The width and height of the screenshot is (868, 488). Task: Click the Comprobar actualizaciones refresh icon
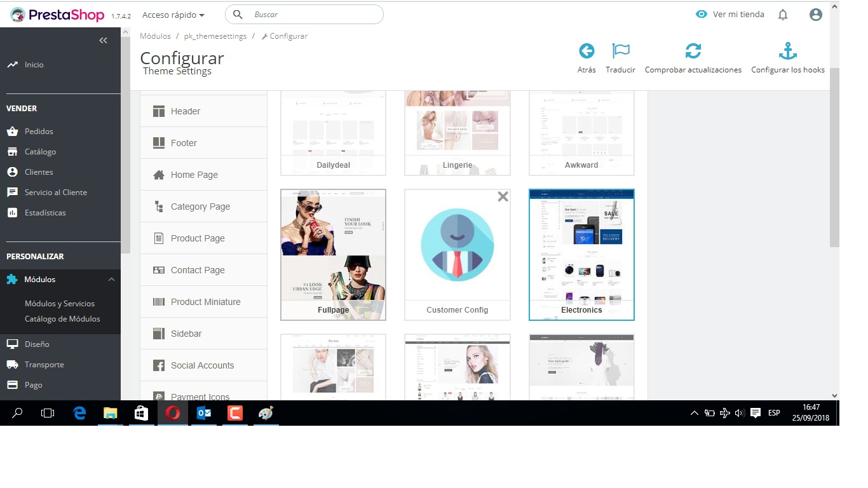pos(693,51)
